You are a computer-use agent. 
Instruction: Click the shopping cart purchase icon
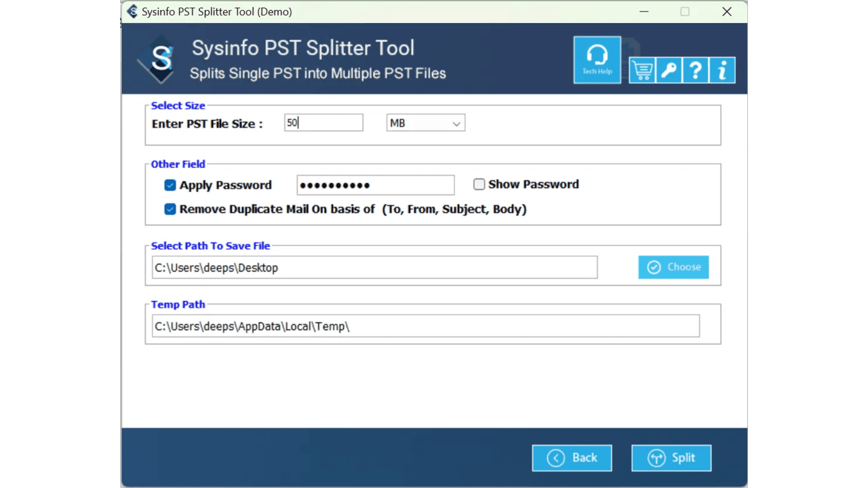(642, 70)
